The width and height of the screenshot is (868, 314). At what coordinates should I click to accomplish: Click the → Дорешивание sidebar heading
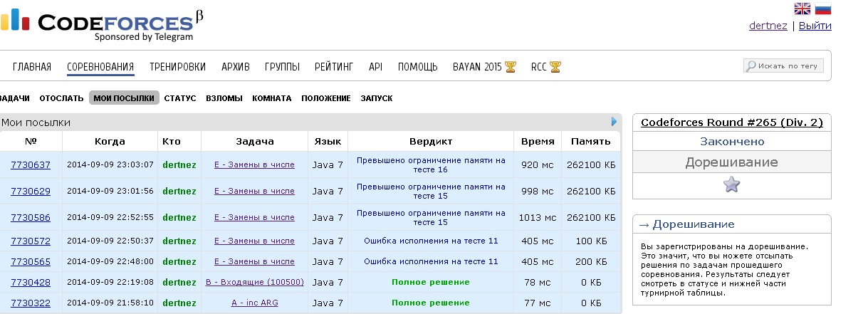686,224
